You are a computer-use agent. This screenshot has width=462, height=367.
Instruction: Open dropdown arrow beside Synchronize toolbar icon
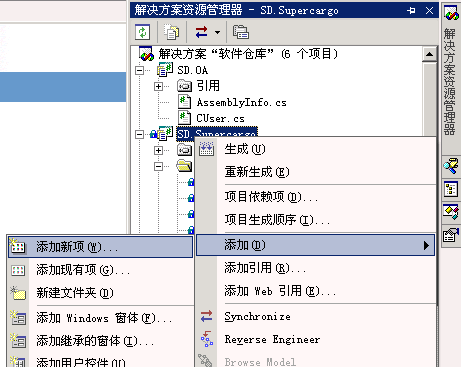coord(217,32)
